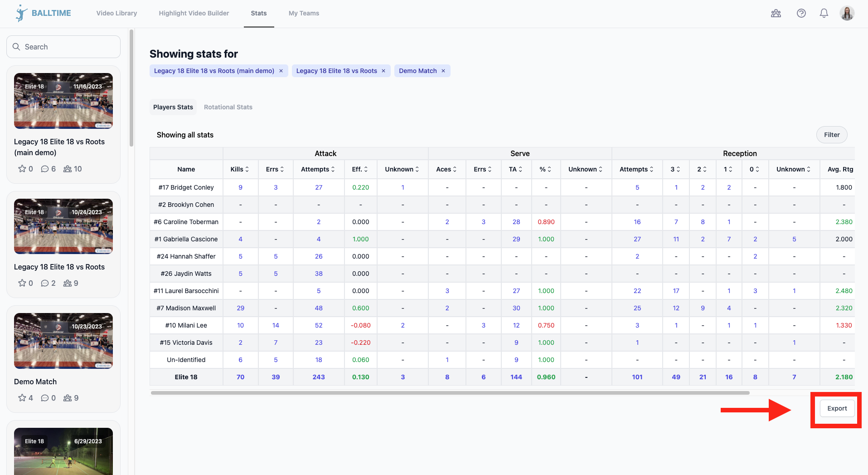Click the horizontal table scrollbar
This screenshot has height=475, width=868.
point(450,393)
